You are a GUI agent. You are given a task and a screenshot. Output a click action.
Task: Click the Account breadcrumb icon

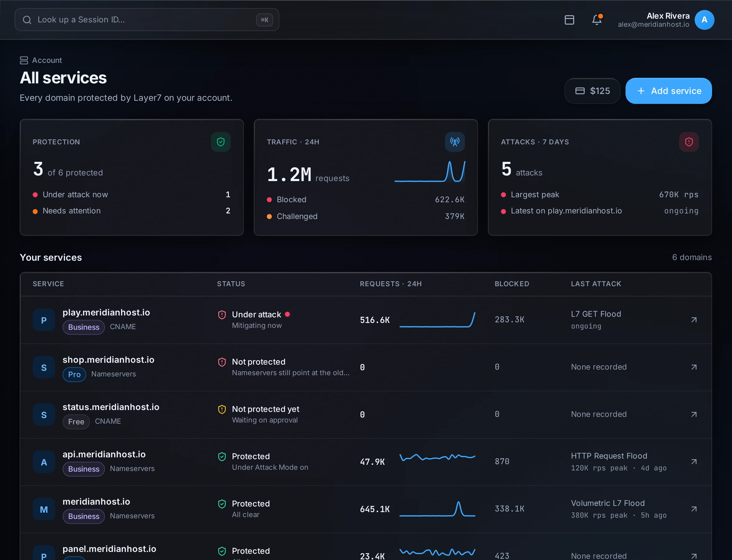coord(24,60)
